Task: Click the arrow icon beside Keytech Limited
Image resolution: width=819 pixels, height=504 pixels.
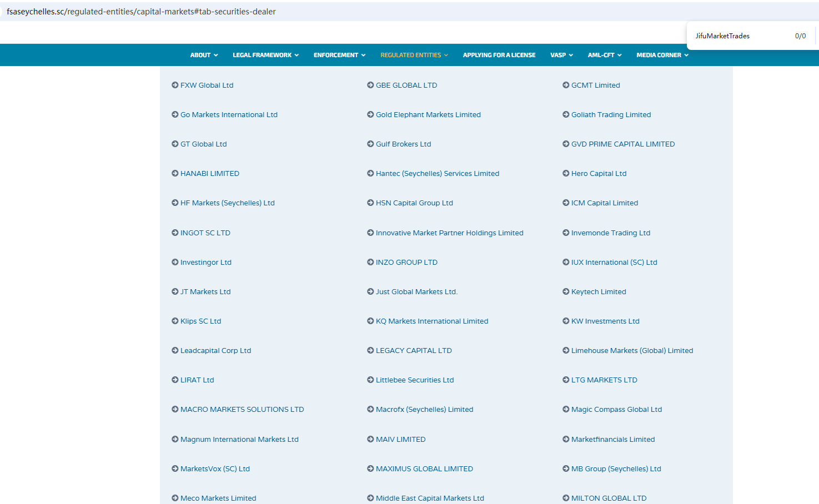Action: click(566, 291)
